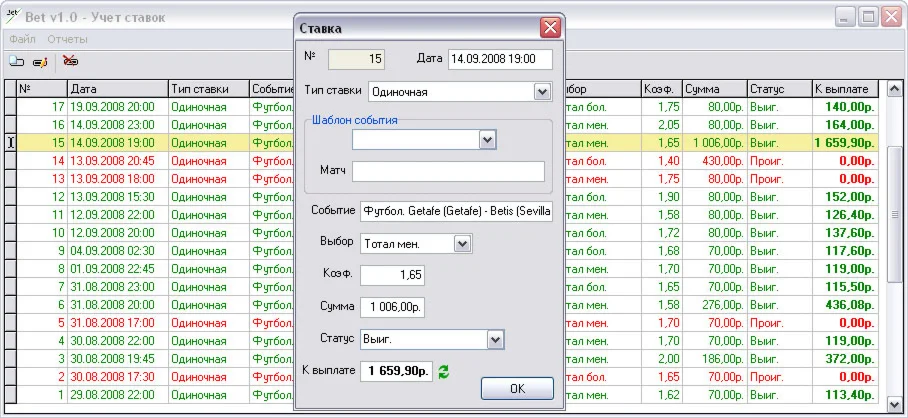
Task: Open the Выбор dropdown showing Тотал мен.
Action: point(462,243)
